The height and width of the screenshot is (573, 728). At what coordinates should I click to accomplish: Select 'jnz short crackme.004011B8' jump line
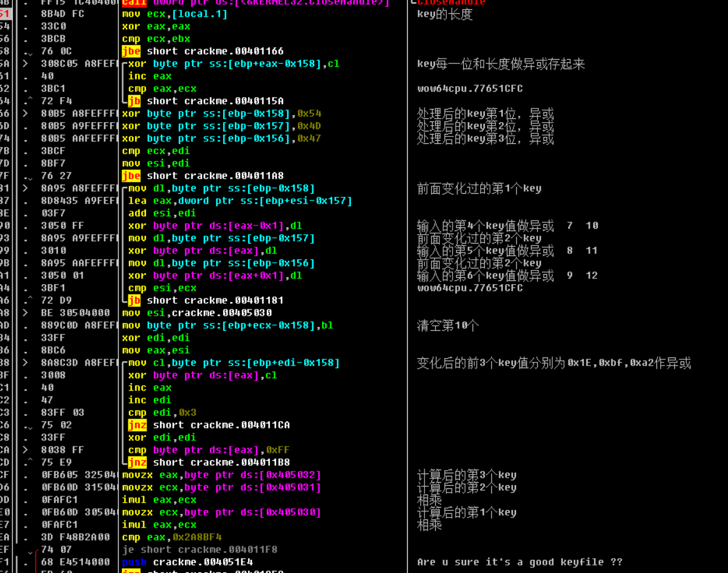pos(209,463)
